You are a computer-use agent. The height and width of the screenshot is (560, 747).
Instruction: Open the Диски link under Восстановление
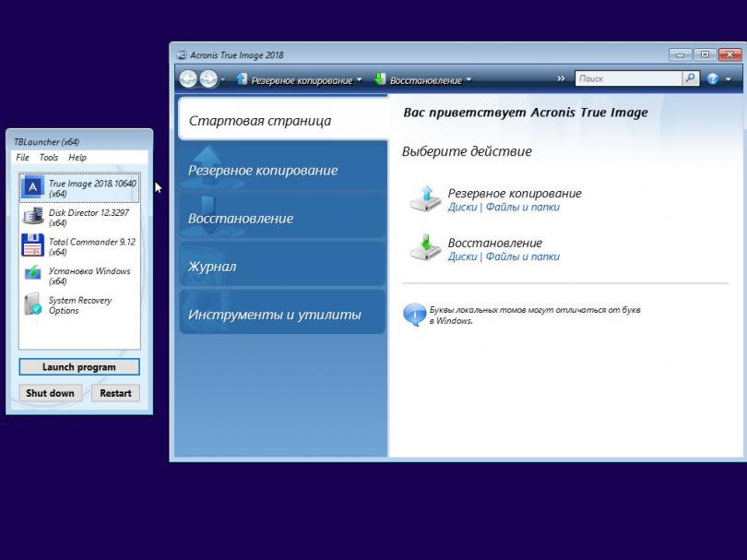pos(462,256)
